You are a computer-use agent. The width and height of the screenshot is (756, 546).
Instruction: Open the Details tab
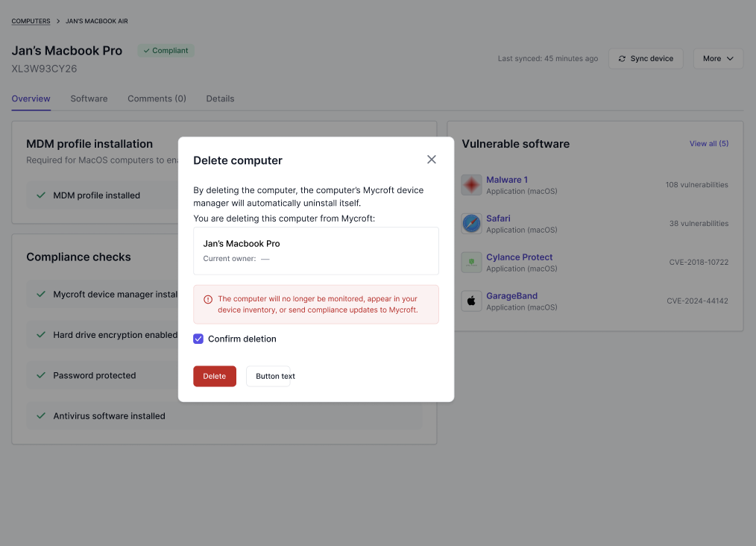[221, 99]
